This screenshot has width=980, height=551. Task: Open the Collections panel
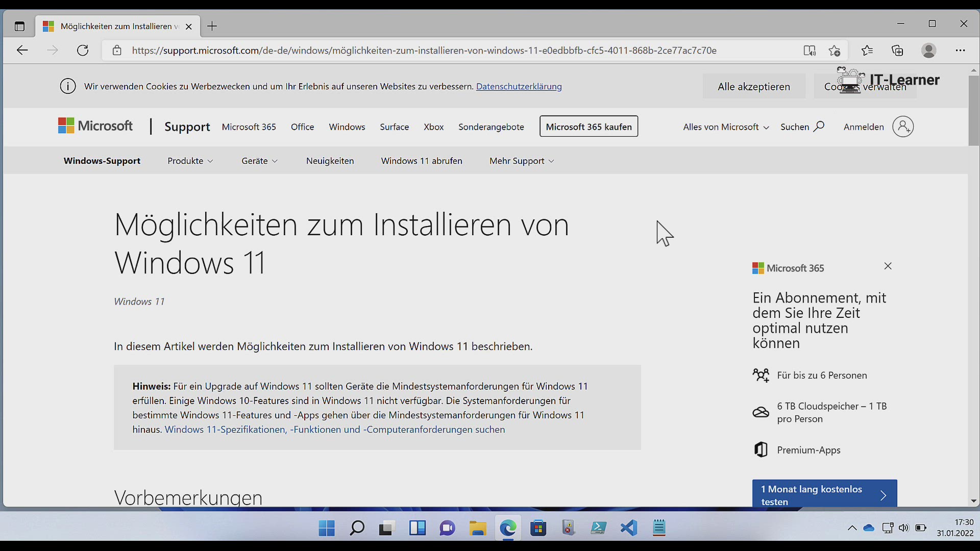[897, 50]
